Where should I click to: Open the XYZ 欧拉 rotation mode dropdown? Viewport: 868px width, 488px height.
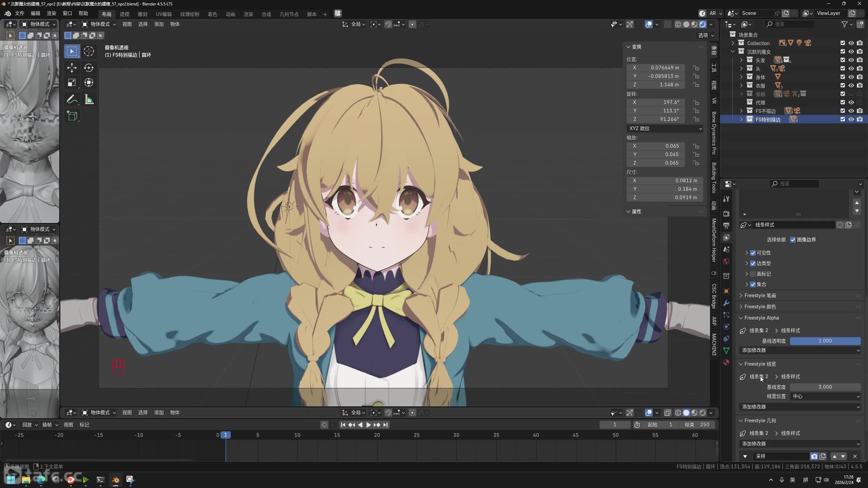click(x=665, y=128)
